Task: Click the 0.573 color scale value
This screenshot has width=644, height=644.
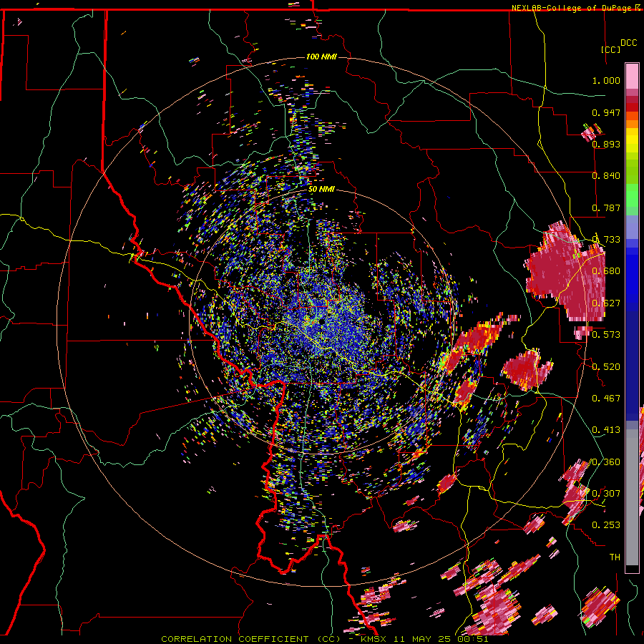Action: [606, 334]
